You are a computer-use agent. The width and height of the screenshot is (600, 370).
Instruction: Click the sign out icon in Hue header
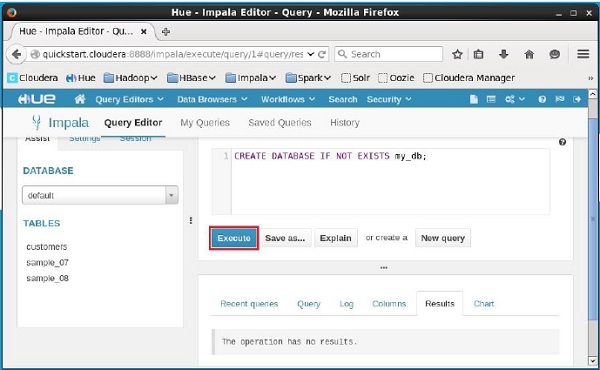pyautogui.click(x=577, y=99)
